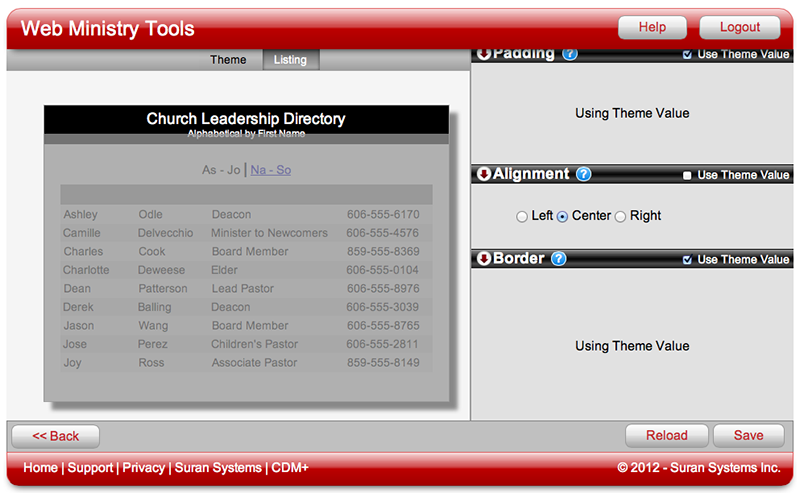Screen dimensions: 800x493
Task: Click the Border help question mark icon
Action: point(559,259)
